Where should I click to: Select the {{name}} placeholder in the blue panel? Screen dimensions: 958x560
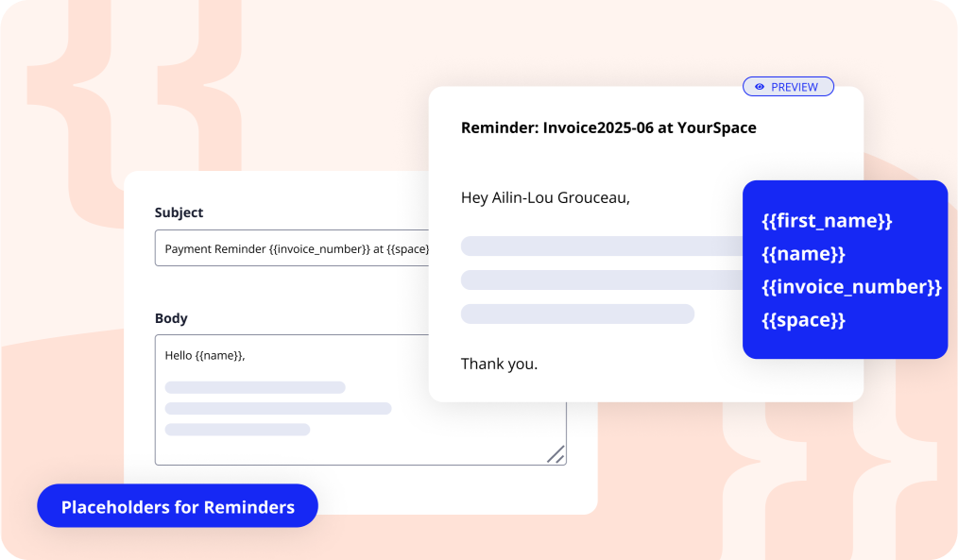[x=803, y=253]
